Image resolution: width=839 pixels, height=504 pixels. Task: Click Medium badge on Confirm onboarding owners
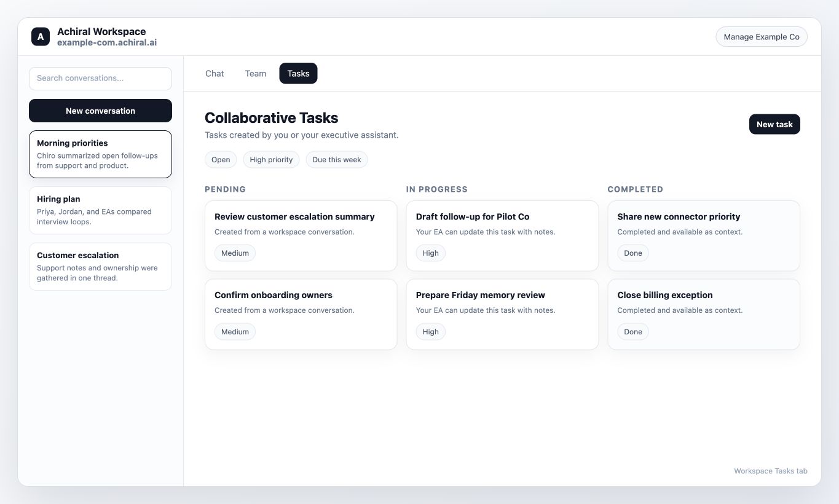click(235, 332)
